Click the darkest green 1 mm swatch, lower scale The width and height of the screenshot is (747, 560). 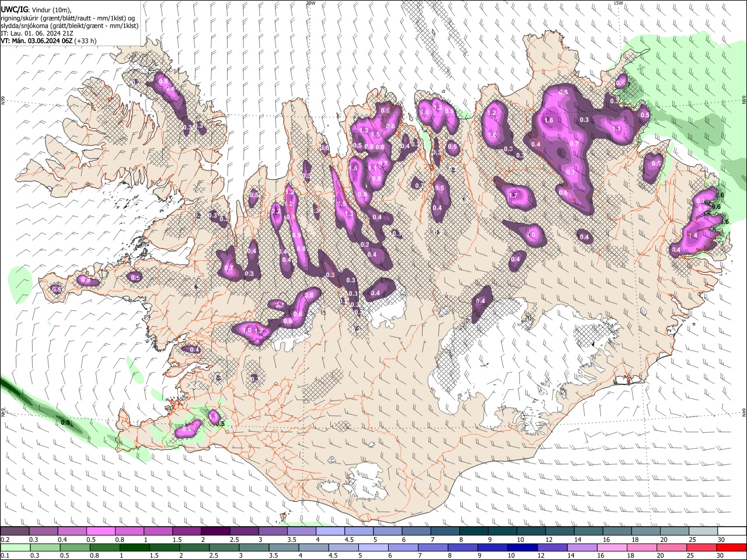134,547
